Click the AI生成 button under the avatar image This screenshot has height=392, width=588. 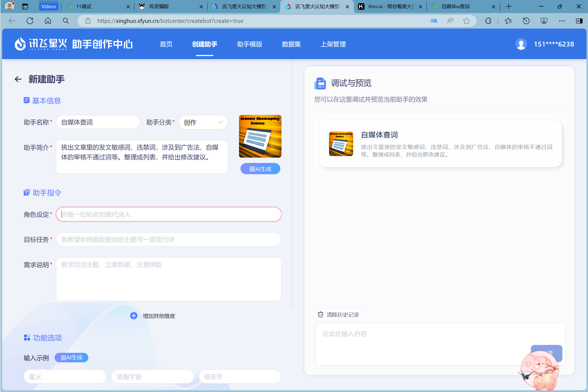[260, 169]
